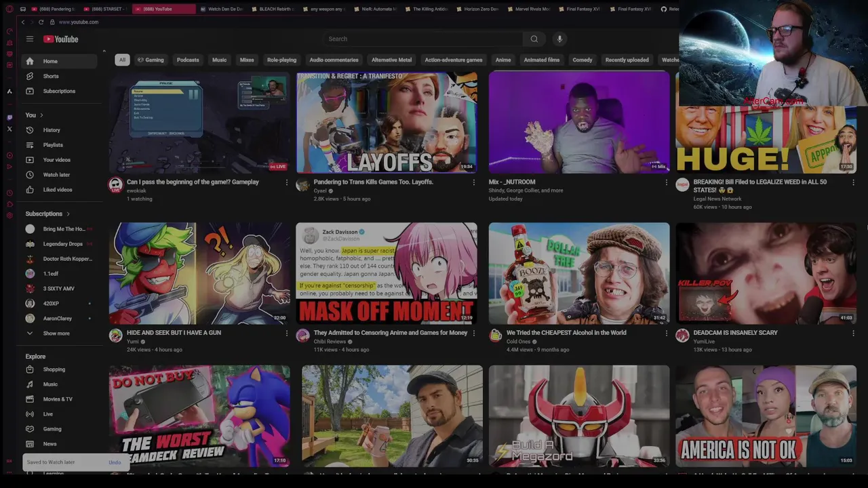Switch to the BLEACH Rebirth tab

pos(273,9)
